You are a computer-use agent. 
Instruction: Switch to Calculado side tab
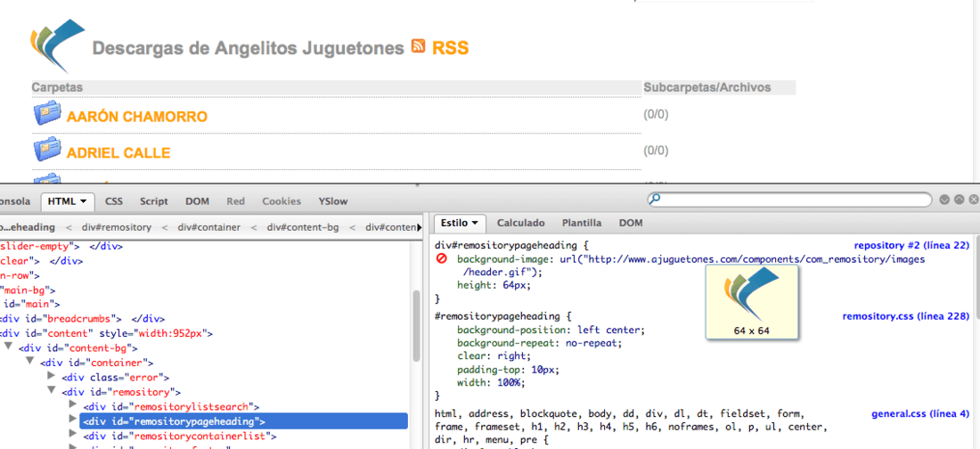[x=520, y=223]
